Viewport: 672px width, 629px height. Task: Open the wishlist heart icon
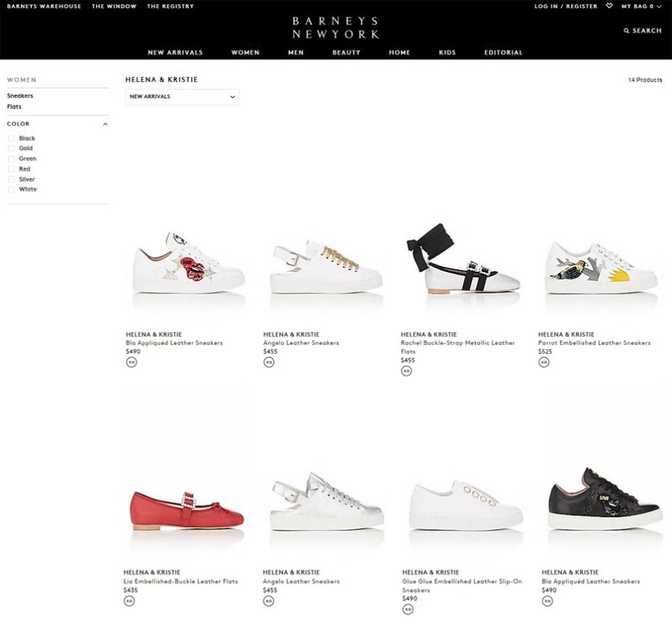609,6
